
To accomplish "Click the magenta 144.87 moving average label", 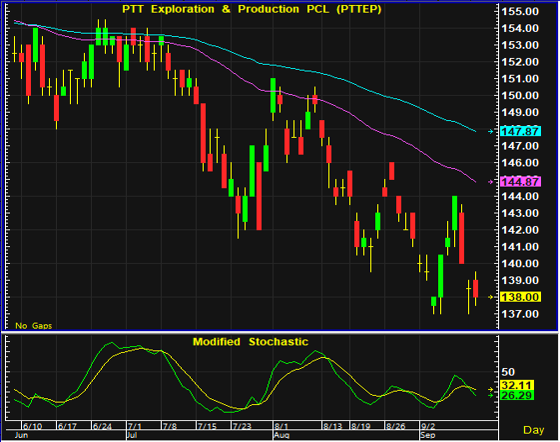I will click(520, 182).
